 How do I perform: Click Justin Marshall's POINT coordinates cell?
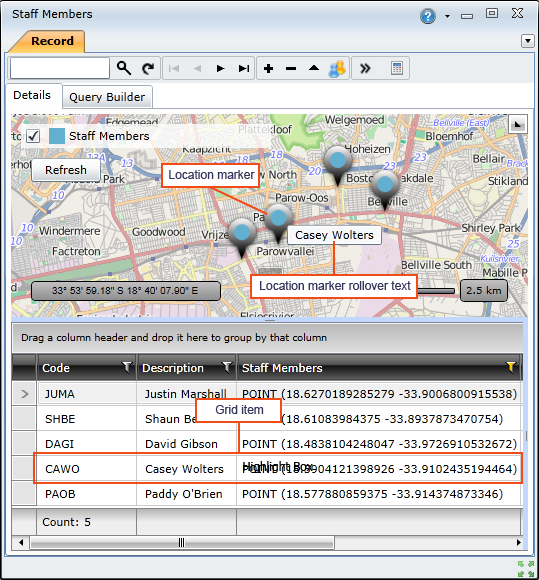point(379,394)
